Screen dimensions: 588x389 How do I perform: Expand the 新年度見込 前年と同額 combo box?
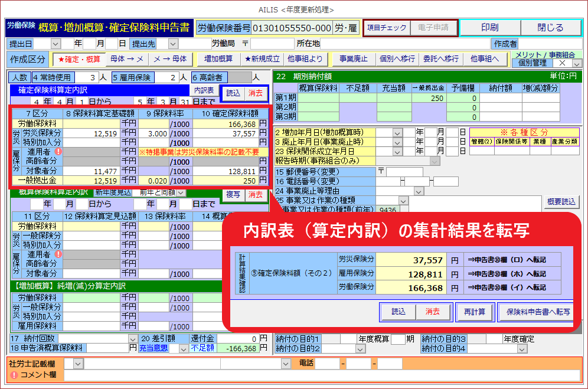point(181,192)
